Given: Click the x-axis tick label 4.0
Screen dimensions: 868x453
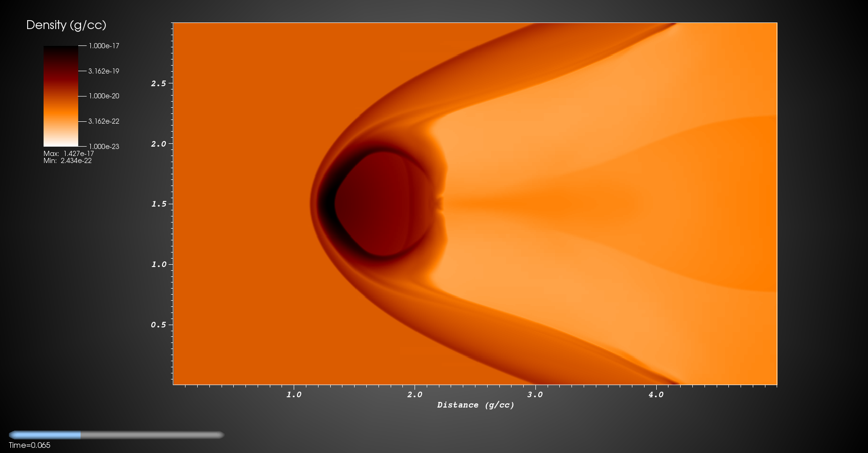Looking at the screenshot, I should [x=656, y=394].
